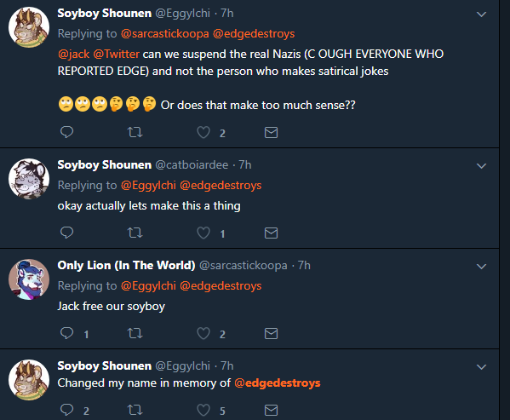510x420 pixels.
Task: Send 'Jack free our soyboy' tweet via direct message
Action: coord(271,333)
